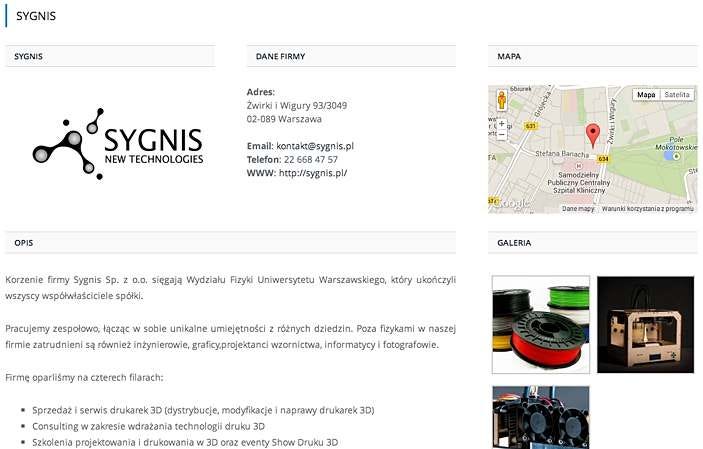Click the phone number 22 668 47 57
Screen dimensions: 703x449
click(x=311, y=160)
